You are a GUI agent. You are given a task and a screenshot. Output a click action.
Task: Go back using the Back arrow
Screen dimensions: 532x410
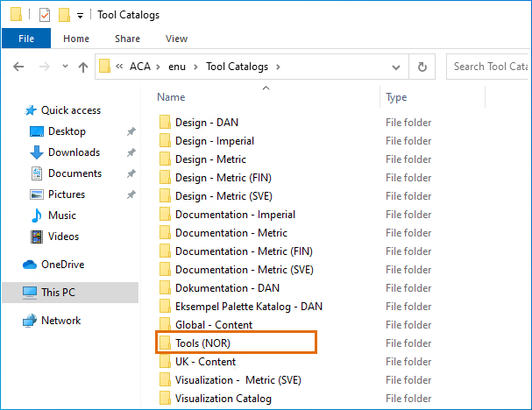pyautogui.click(x=18, y=67)
